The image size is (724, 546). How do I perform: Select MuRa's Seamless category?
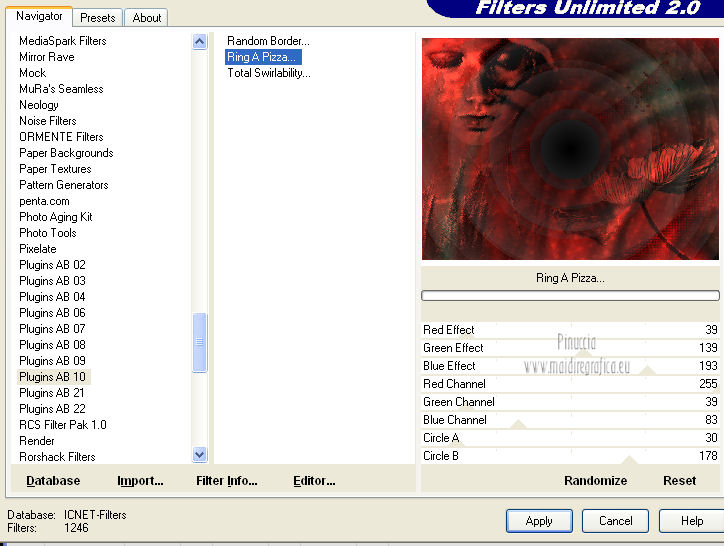pyautogui.click(x=61, y=89)
